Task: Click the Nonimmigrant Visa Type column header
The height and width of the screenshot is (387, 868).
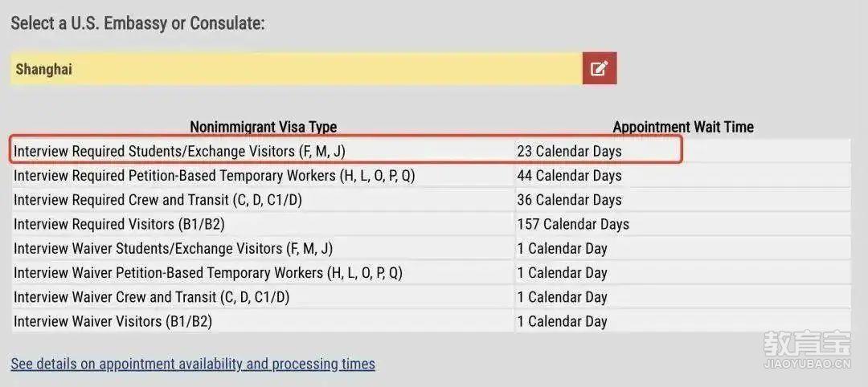Action: pos(264,127)
